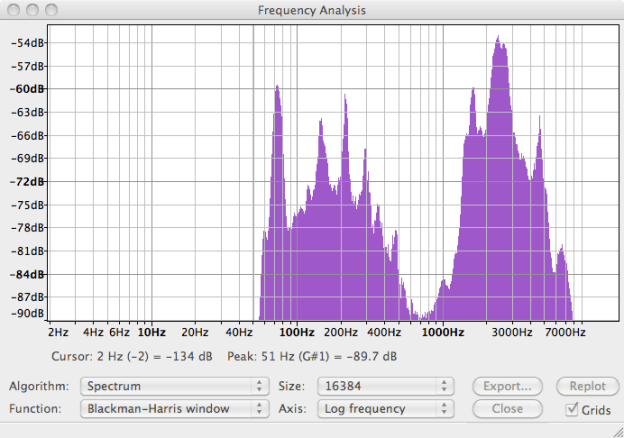Expand the Function dropdown with Blackman-Harris window
Image resolution: width=624 pixels, height=438 pixels.
pos(176,408)
